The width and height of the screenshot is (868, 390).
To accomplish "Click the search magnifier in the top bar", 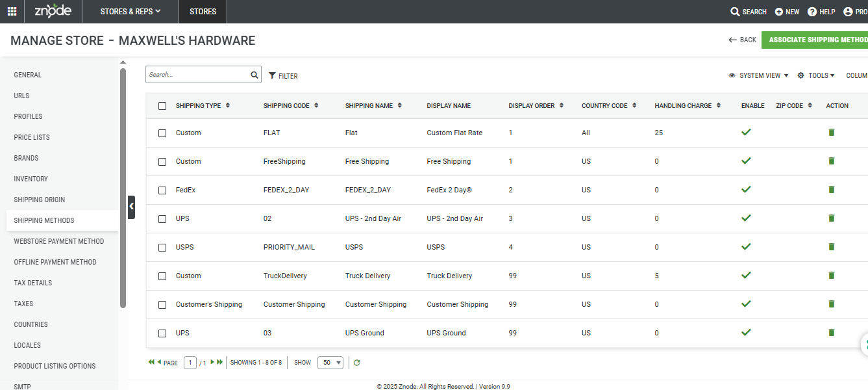I will 735,12.
